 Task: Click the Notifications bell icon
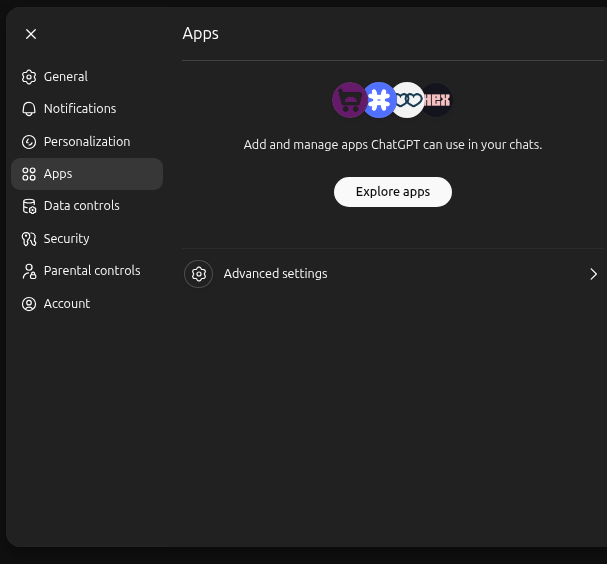click(29, 109)
